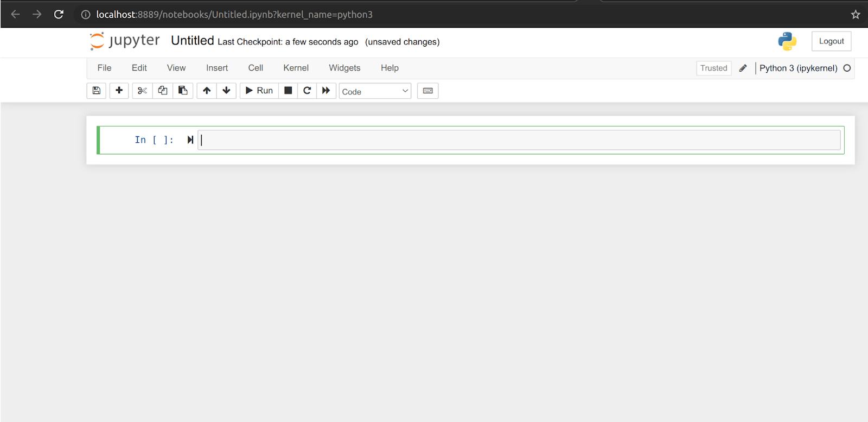Open the Kernel menu

click(296, 68)
